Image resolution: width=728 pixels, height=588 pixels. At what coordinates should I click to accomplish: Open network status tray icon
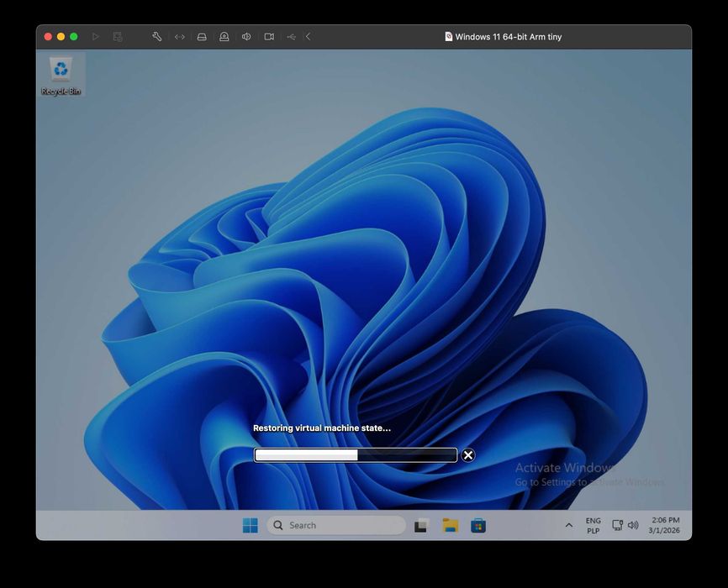click(x=618, y=525)
